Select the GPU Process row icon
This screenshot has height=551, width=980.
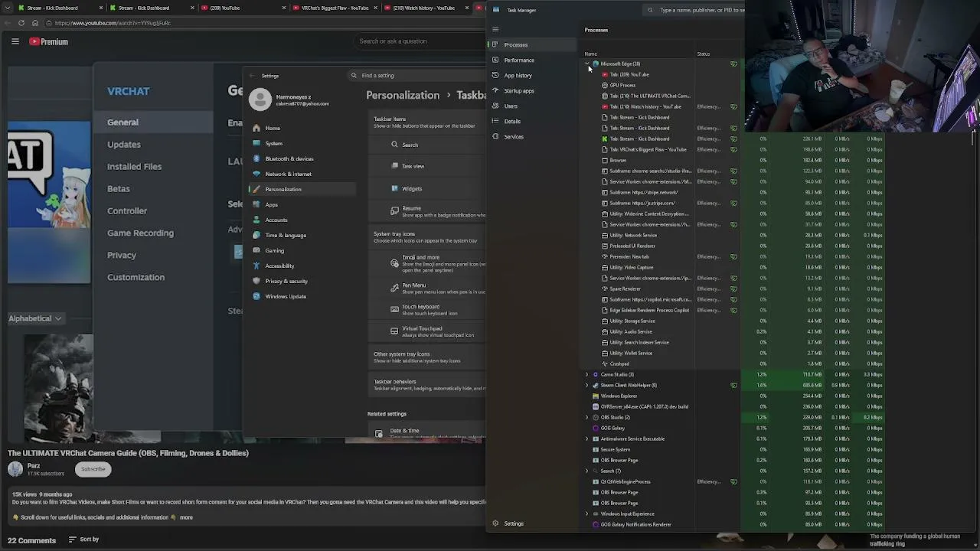tap(605, 85)
